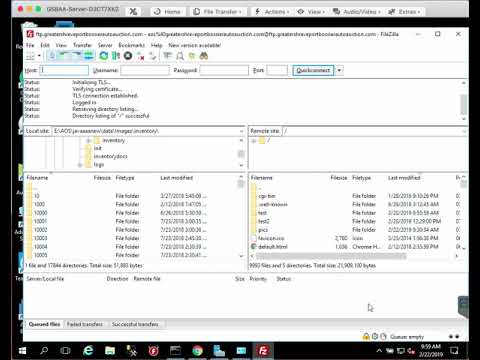Open the Quickconnect history dropdown arrow

(339, 70)
